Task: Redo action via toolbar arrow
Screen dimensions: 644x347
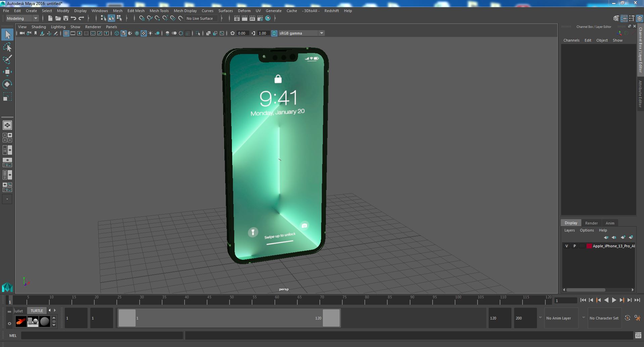Action: (81, 18)
